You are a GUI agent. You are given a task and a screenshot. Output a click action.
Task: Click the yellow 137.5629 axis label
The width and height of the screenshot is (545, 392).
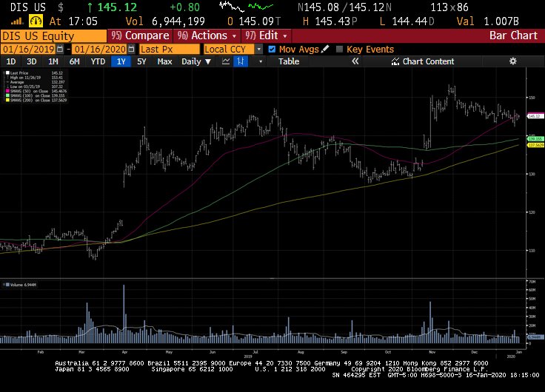point(535,145)
